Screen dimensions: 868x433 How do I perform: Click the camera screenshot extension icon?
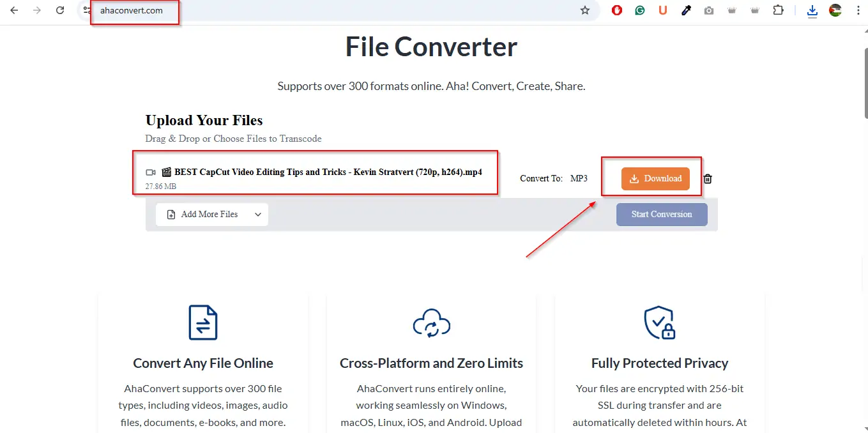tap(709, 10)
